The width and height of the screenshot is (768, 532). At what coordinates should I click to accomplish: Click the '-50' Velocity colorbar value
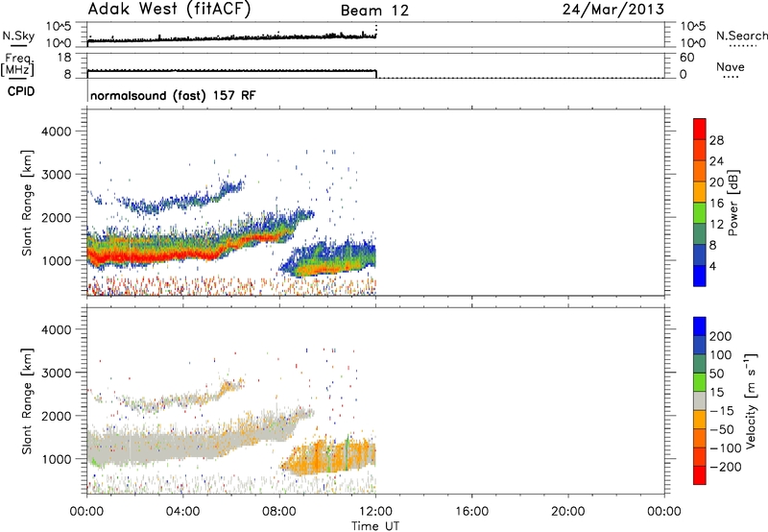[x=722, y=429]
